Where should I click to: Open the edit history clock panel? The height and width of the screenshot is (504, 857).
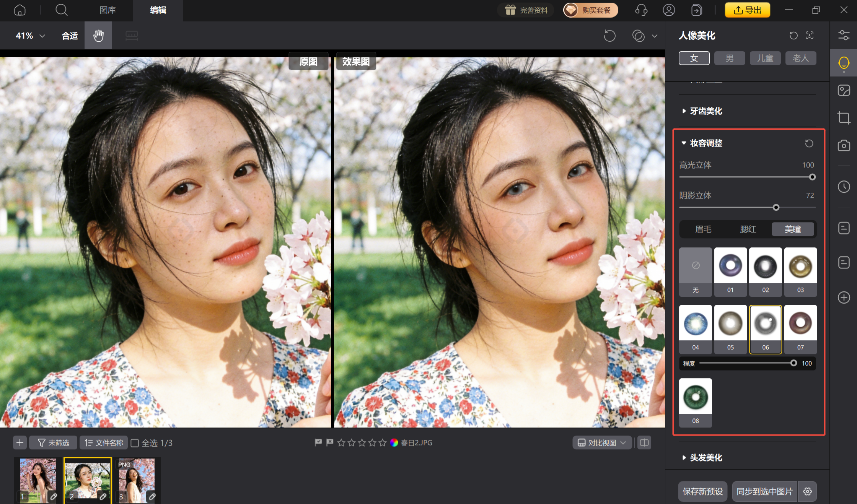[x=844, y=187]
